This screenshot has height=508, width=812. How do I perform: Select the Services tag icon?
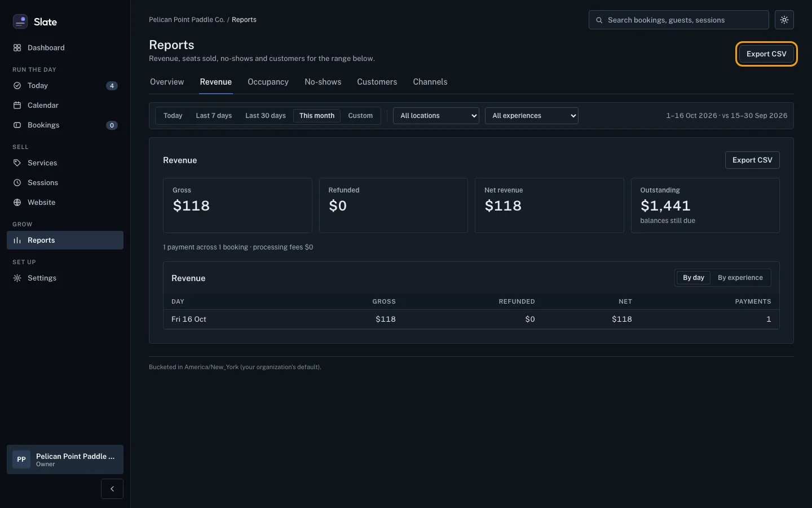coord(17,163)
